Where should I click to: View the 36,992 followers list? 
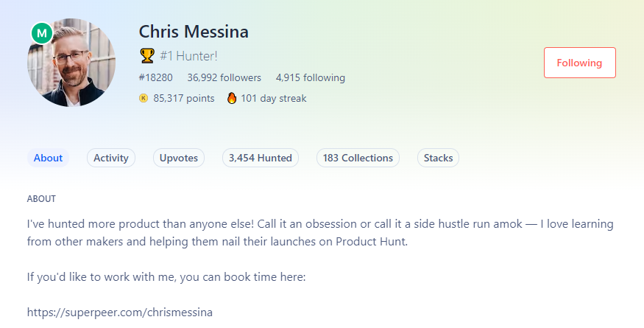click(224, 77)
